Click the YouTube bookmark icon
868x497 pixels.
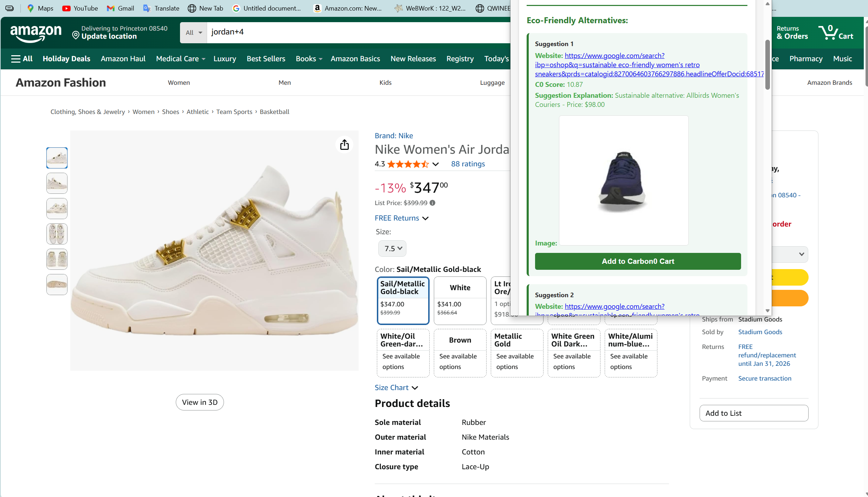[x=66, y=8]
